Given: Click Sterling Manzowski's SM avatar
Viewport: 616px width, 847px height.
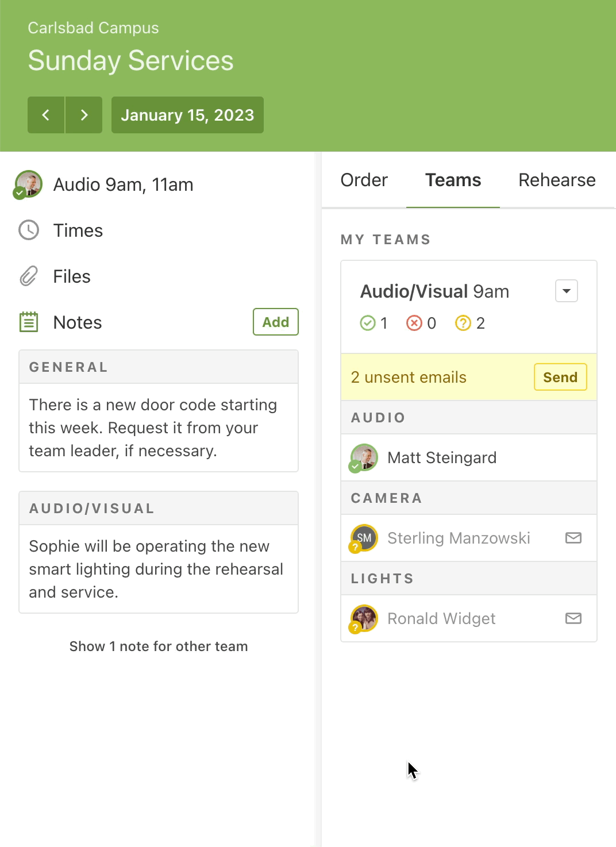Looking at the screenshot, I should pos(364,538).
